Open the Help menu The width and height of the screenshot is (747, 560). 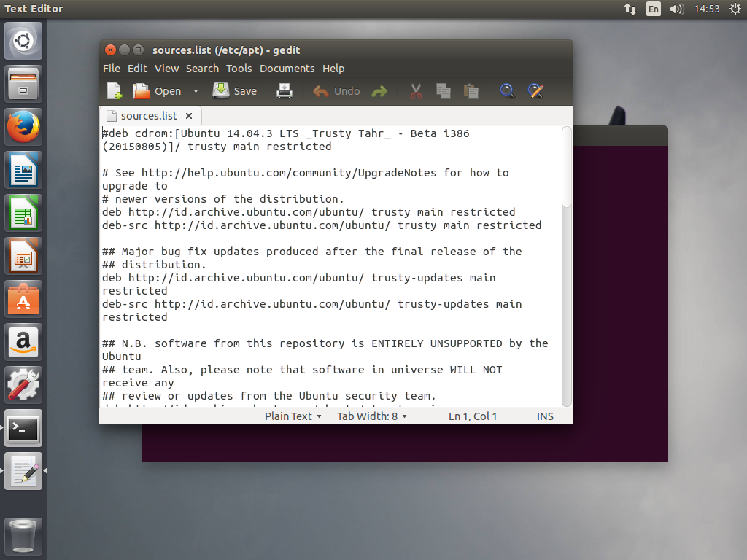click(333, 69)
